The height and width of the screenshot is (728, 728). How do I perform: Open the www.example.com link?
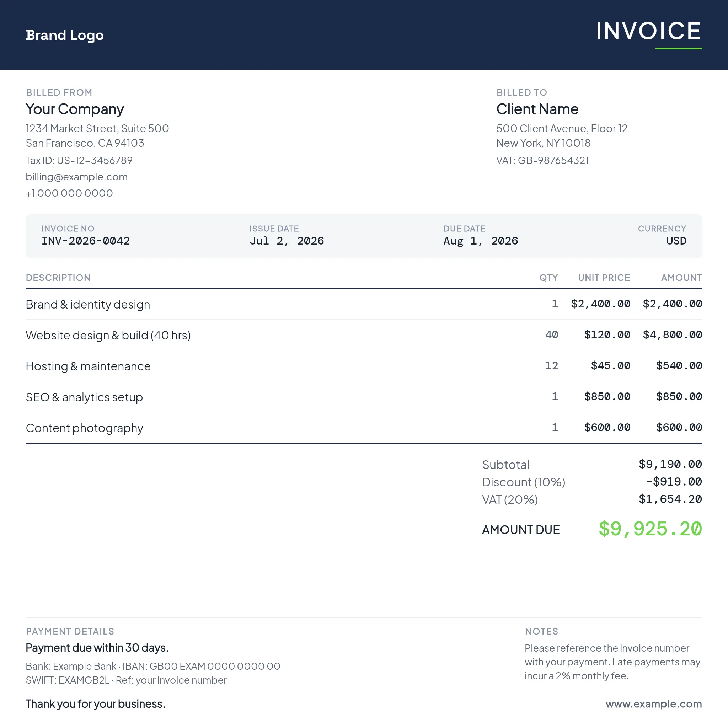pyautogui.click(x=653, y=704)
